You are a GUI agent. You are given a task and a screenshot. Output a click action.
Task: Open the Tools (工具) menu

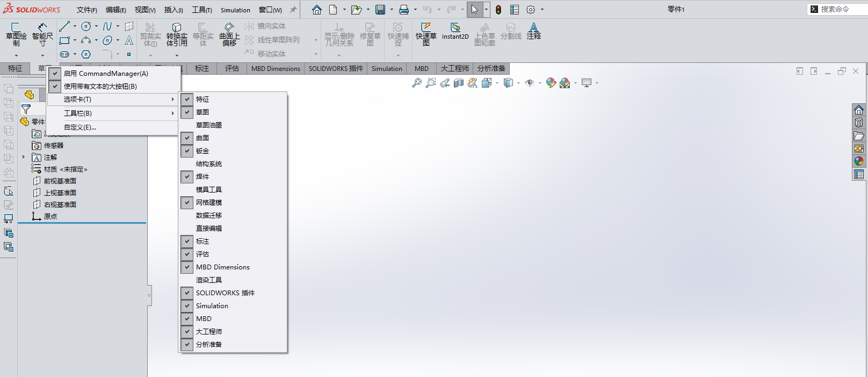(x=202, y=10)
